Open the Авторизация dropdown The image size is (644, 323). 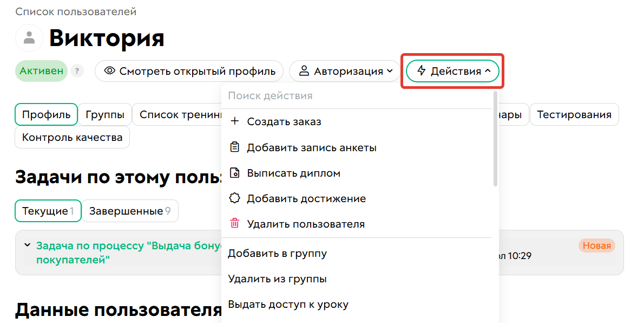tap(345, 70)
